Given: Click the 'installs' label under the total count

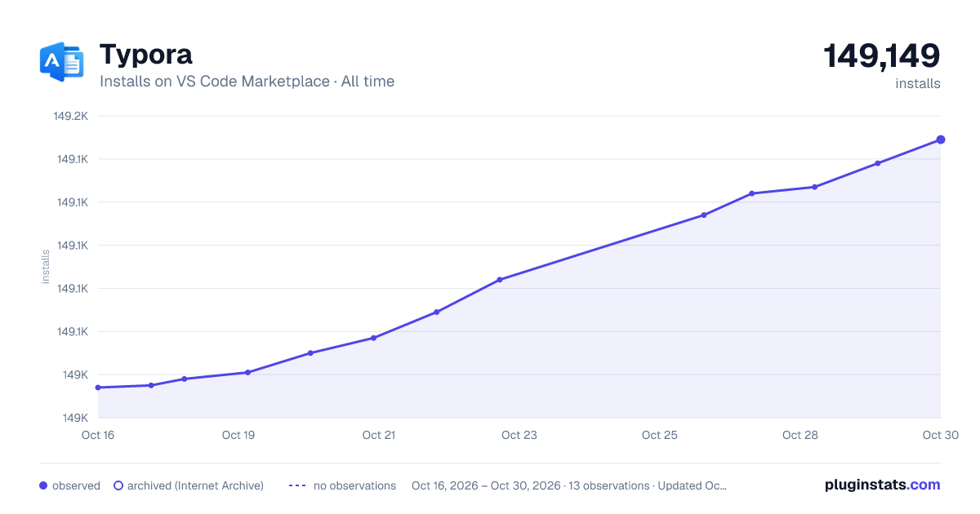Looking at the screenshot, I should 918,83.
